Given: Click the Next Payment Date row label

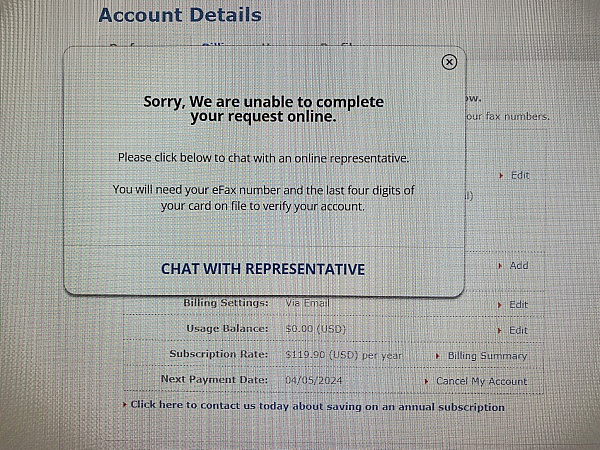Looking at the screenshot, I should [215, 380].
